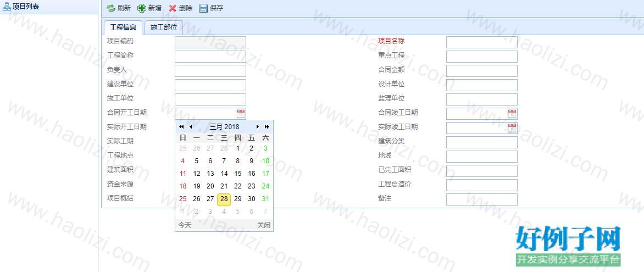The height and width of the screenshot is (272, 644).
Task: Switch to the 工程信息 tab
Action: (x=123, y=27)
